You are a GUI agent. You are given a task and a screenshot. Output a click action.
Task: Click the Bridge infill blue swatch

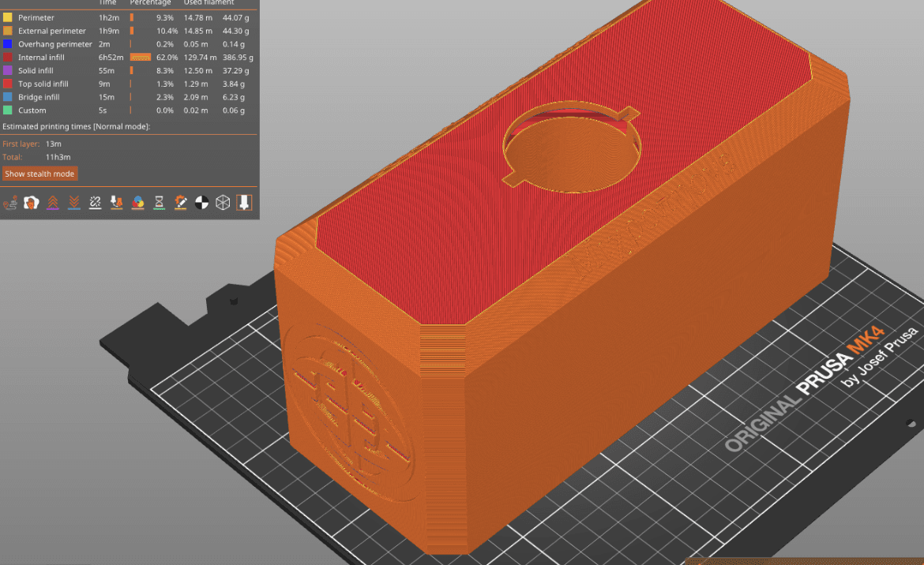pos(8,97)
